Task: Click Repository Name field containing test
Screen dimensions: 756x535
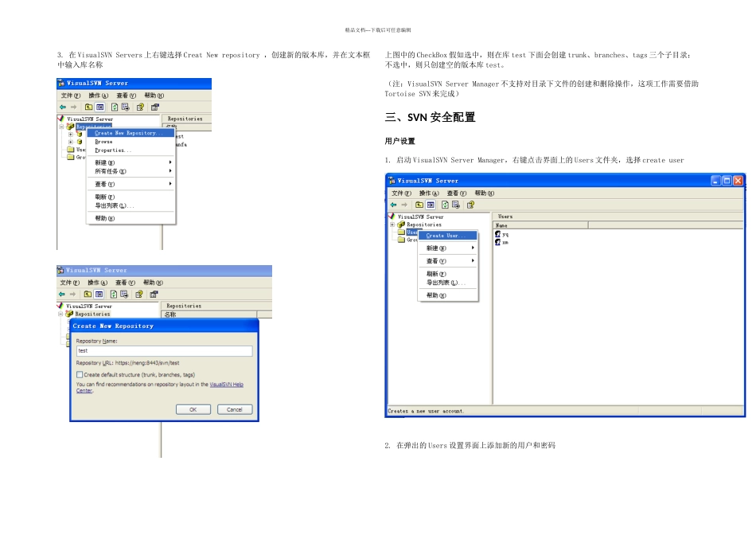Action: coord(165,351)
